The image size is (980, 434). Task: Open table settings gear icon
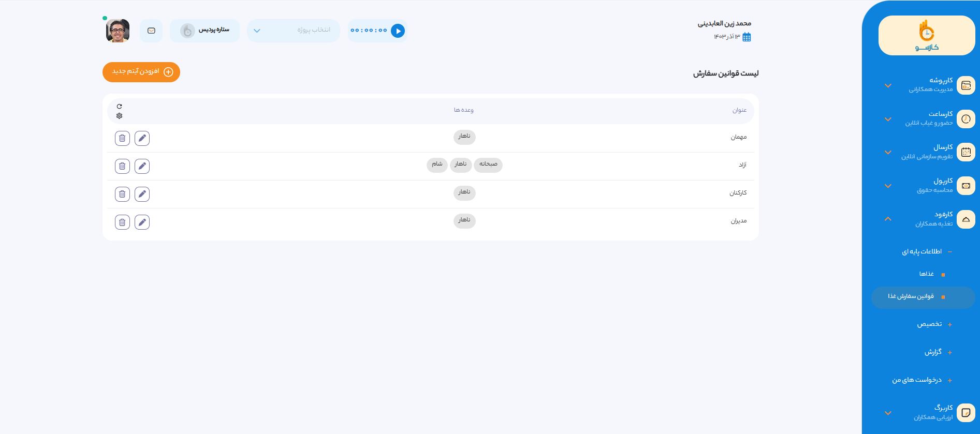[120, 116]
